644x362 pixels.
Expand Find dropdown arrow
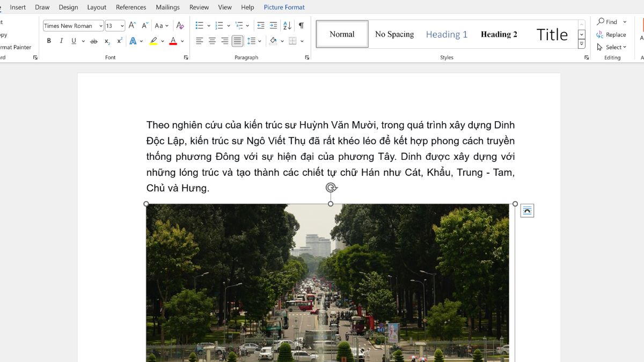point(625,22)
